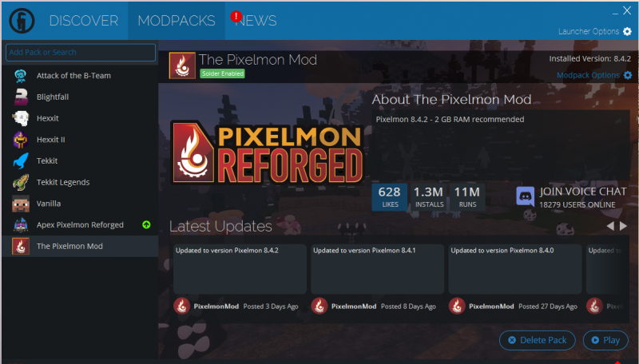Select the Vanilla Steve head icon
Screen dimensions: 639x364
21,204
